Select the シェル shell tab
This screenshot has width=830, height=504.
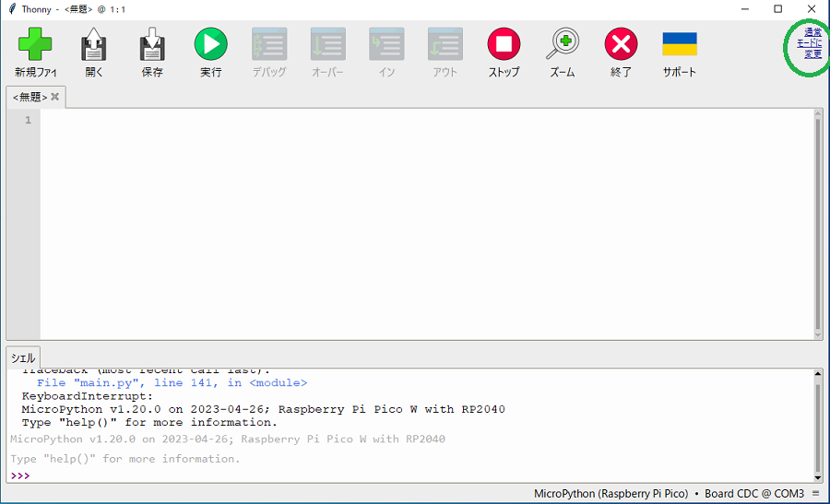click(x=23, y=357)
